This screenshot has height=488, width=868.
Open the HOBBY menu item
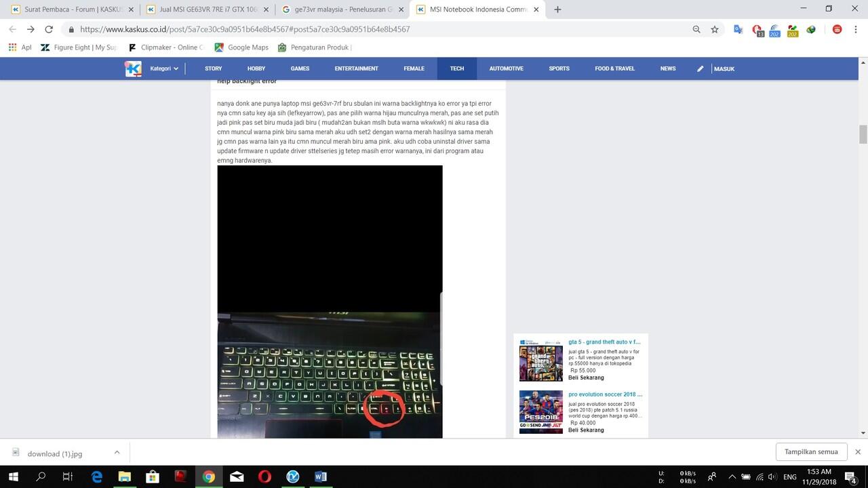coord(256,68)
